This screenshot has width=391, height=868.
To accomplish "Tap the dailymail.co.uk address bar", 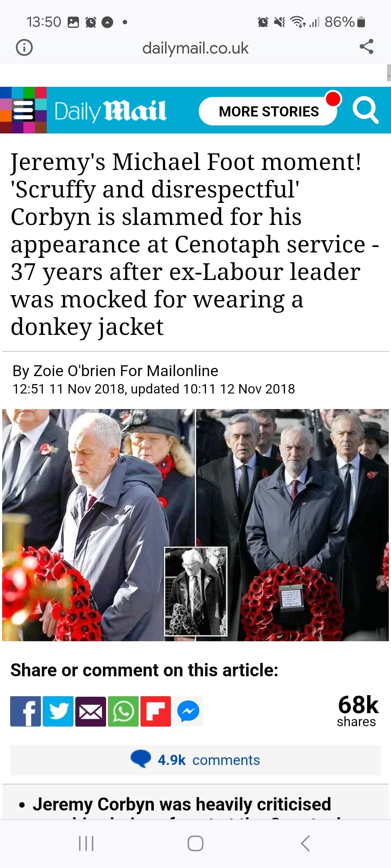I will [x=195, y=48].
